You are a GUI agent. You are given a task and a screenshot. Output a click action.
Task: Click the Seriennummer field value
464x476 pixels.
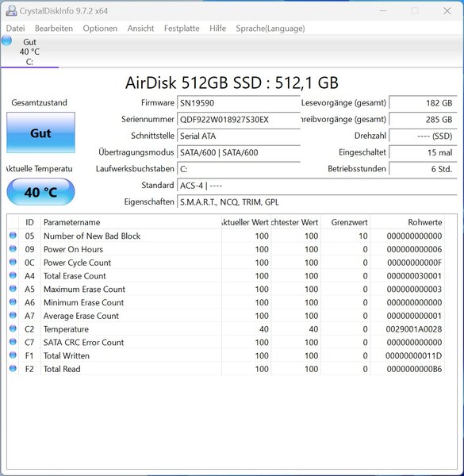(x=239, y=119)
